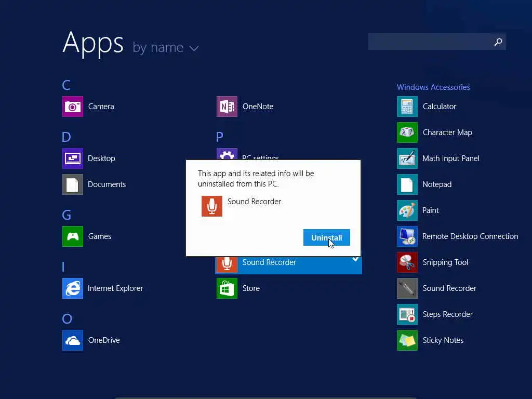Viewport: 532px width, 399px height.
Task: Open the OneNote app icon
Action: pos(227,107)
